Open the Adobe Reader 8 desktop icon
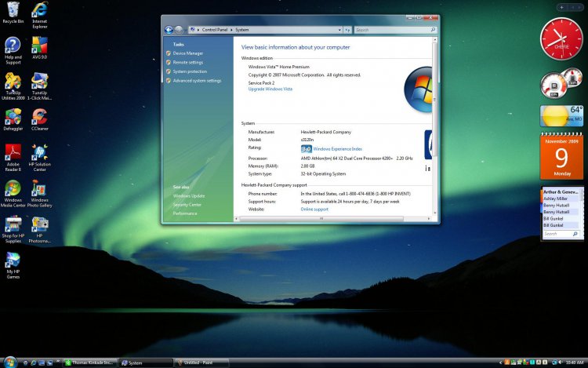588x368 pixels. [x=13, y=158]
